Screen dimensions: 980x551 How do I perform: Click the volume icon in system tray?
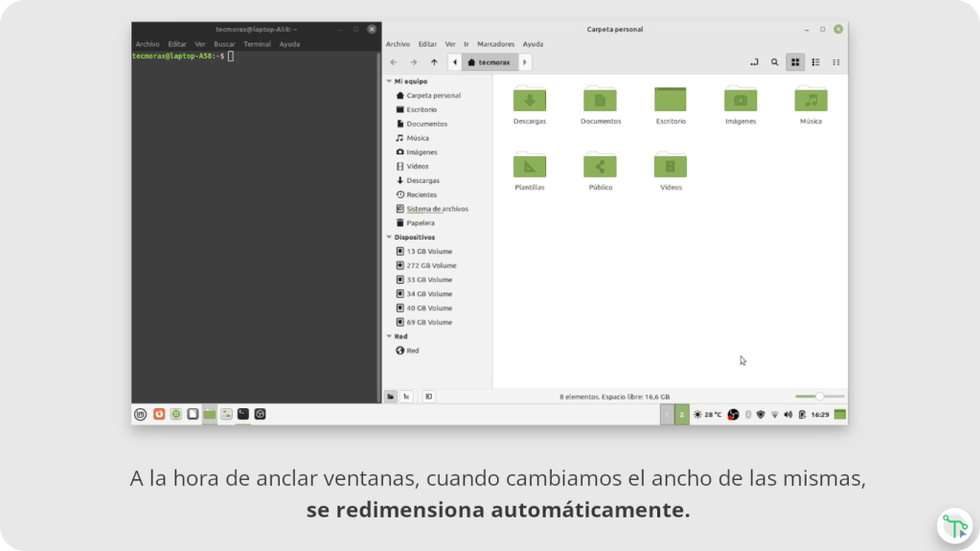pyautogui.click(x=787, y=415)
